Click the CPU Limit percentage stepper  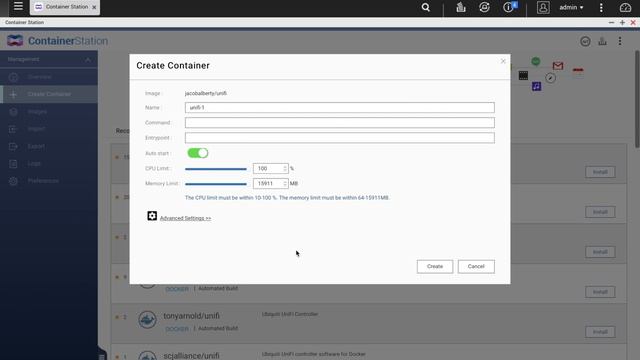coord(285,169)
